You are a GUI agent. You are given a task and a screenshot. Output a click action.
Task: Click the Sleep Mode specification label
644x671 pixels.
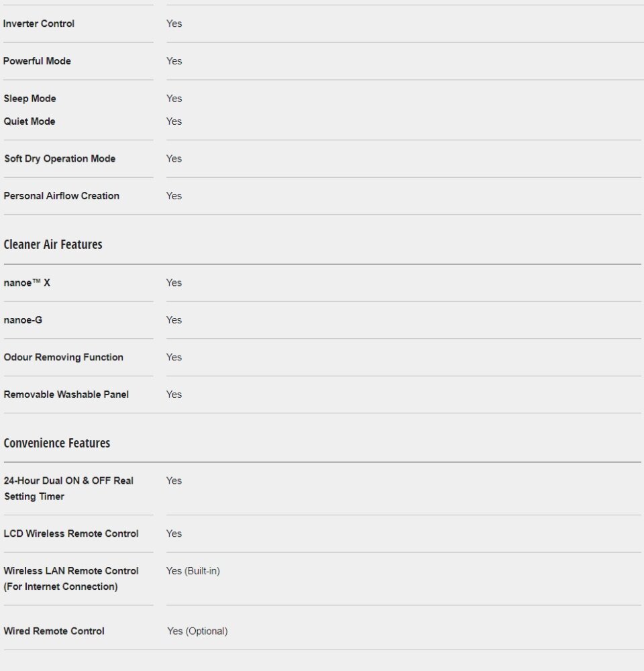[30, 99]
